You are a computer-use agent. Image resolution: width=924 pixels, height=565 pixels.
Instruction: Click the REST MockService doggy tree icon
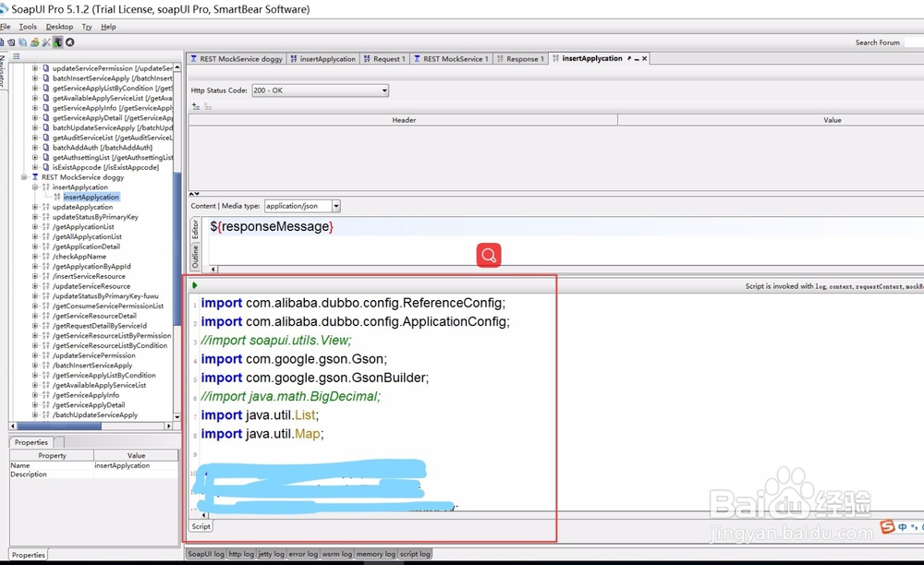35,177
